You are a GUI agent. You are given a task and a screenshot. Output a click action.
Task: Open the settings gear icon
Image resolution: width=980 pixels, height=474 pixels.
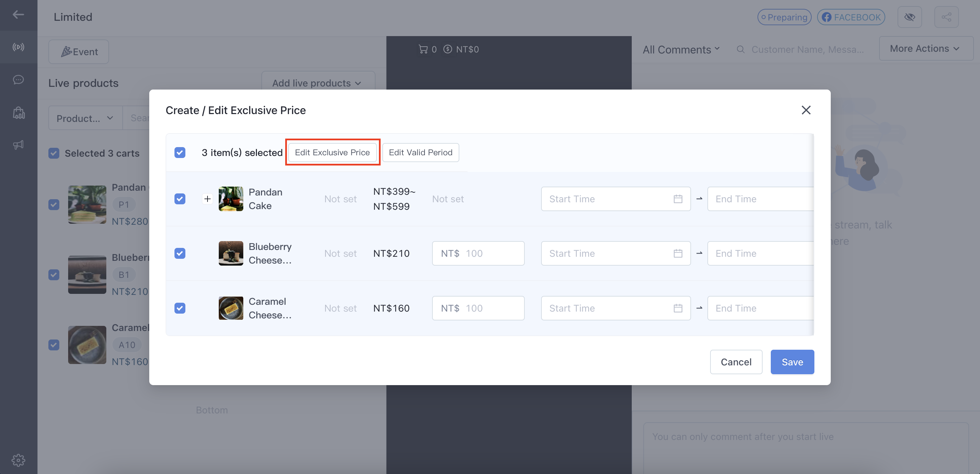(18, 460)
